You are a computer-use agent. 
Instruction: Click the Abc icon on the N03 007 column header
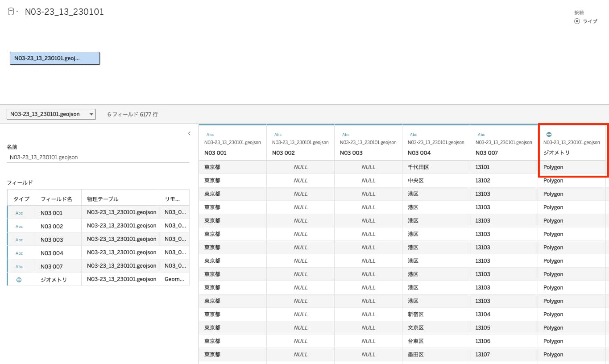[x=481, y=134]
